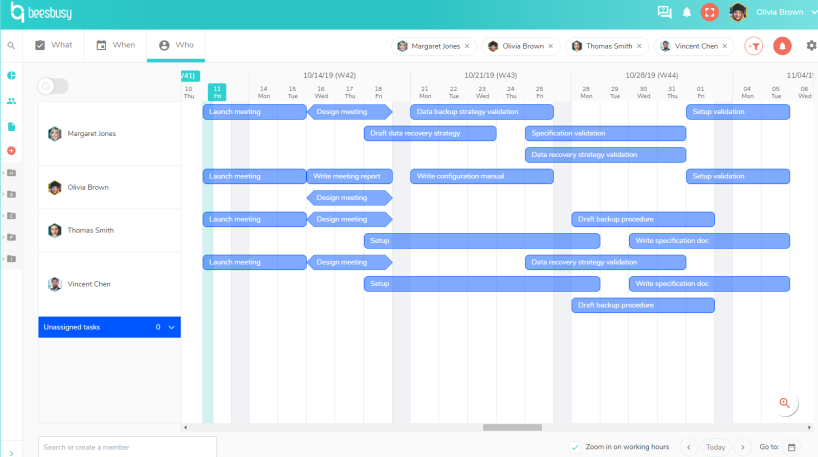This screenshot has width=818, height=457.
Task: Switch to the When tab
Action: tap(115, 45)
